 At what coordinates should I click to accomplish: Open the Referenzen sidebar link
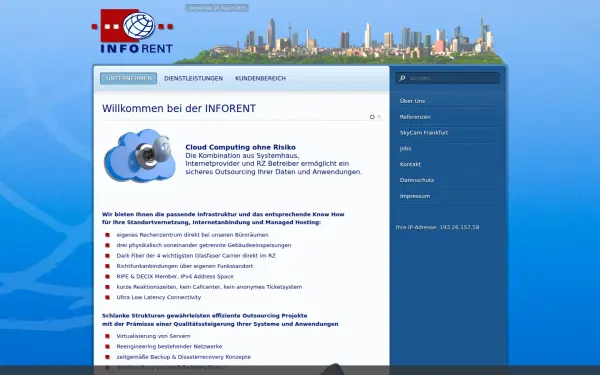click(415, 117)
